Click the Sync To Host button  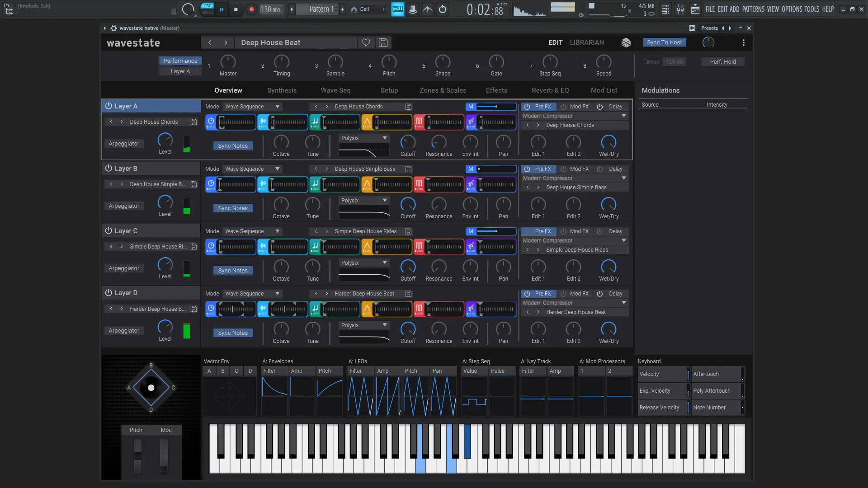point(664,42)
